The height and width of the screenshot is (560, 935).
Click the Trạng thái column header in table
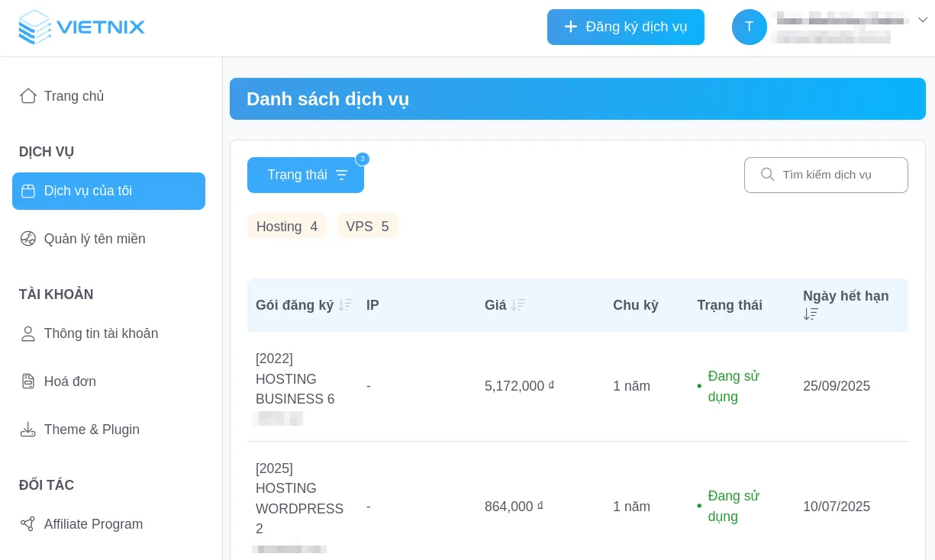tap(730, 305)
